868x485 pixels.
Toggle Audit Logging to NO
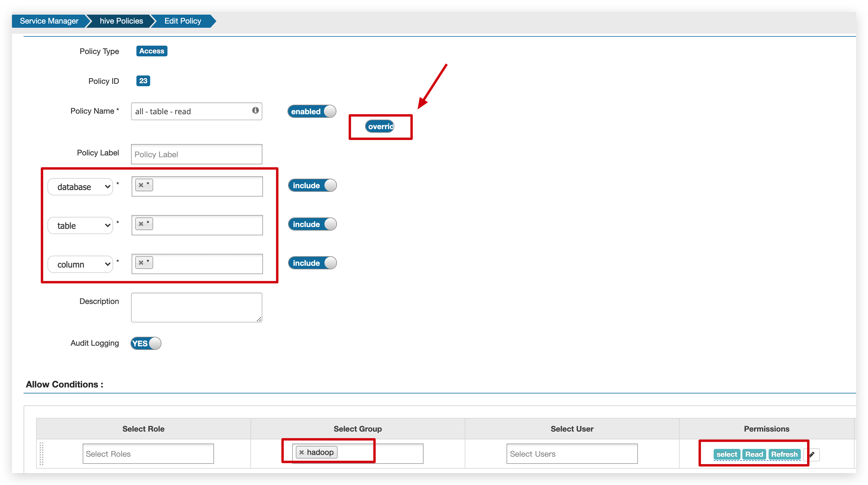pyautogui.click(x=145, y=343)
